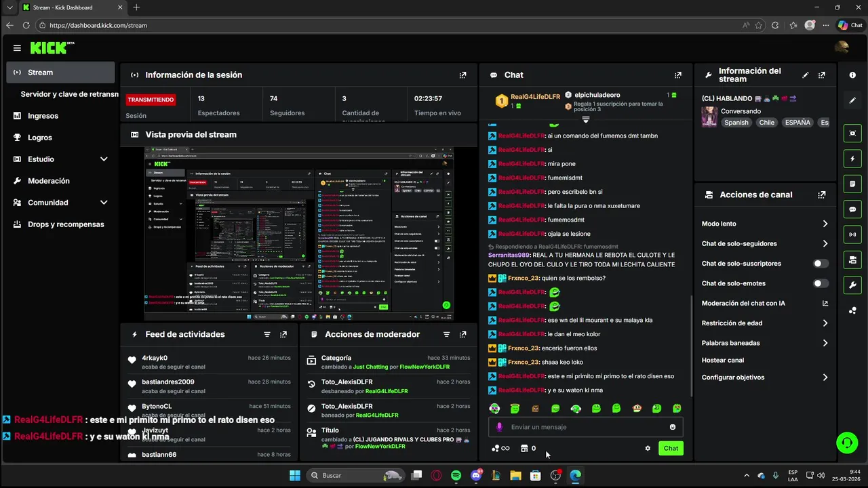This screenshot has height=488, width=868.
Task: Click the profile avatar at top right
Action: point(842,47)
